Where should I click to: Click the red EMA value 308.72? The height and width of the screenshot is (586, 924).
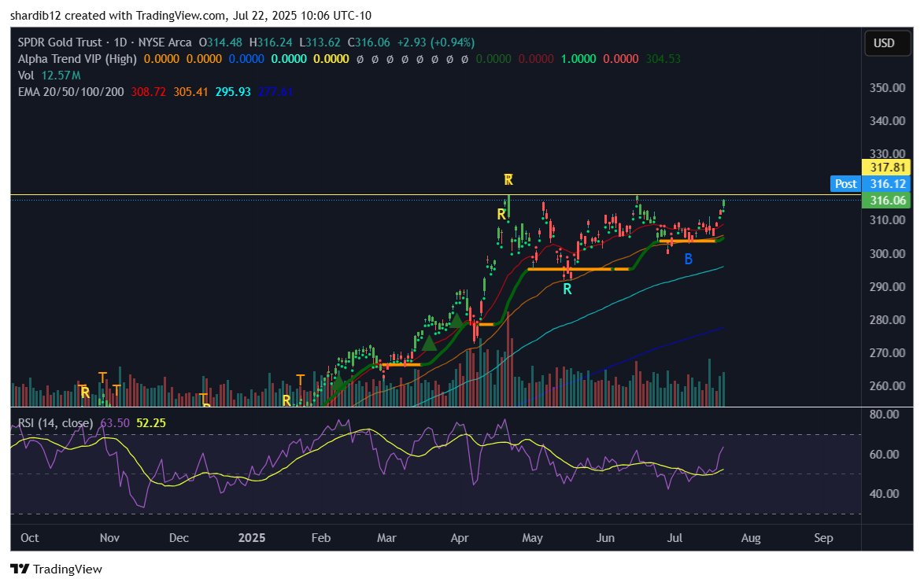149,92
